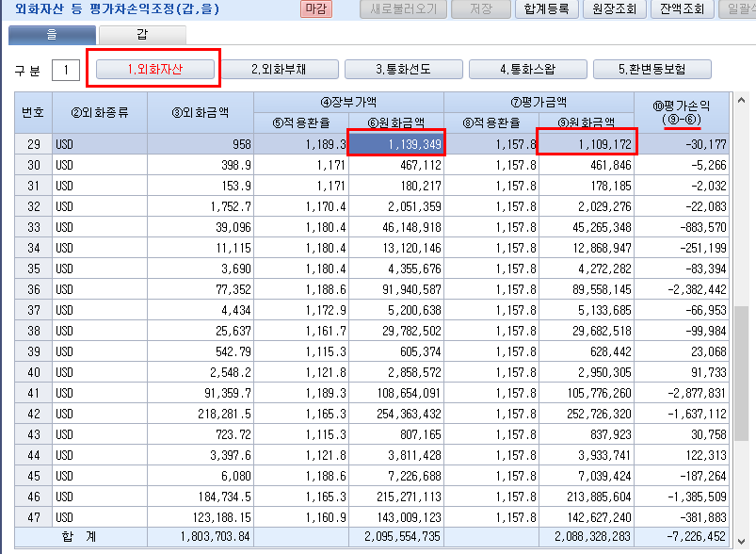The height and width of the screenshot is (554, 756).
Task: Select the 1.외화자산 category button
Action: (x=155, y=69)
